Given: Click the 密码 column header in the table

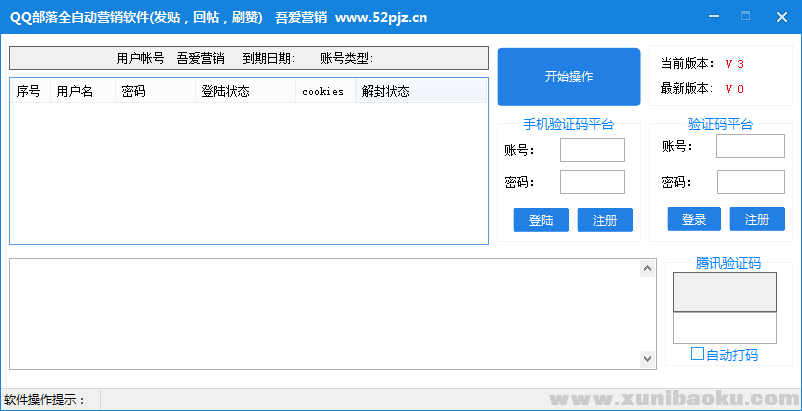Looking at the screenshot, I should coord(155,91).
